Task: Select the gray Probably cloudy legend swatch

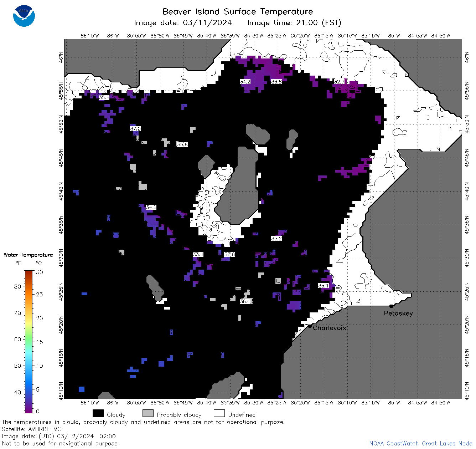Action: click(x=148, y=413)
